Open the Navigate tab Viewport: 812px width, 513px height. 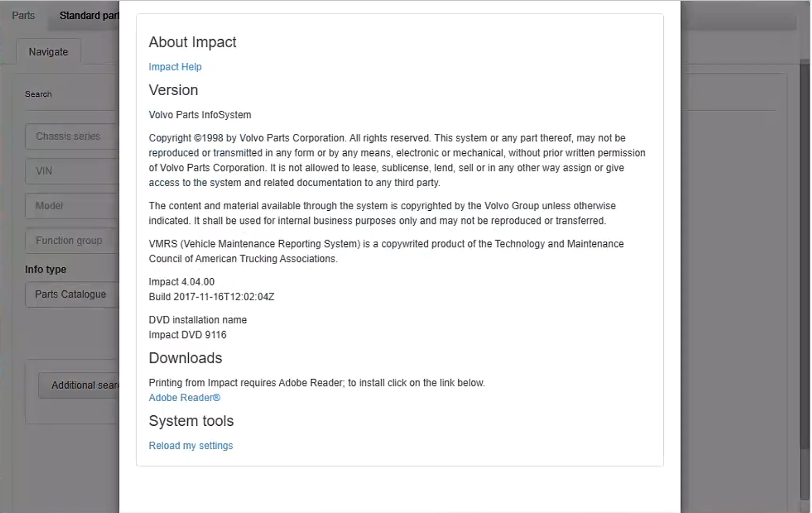[48, 52]
